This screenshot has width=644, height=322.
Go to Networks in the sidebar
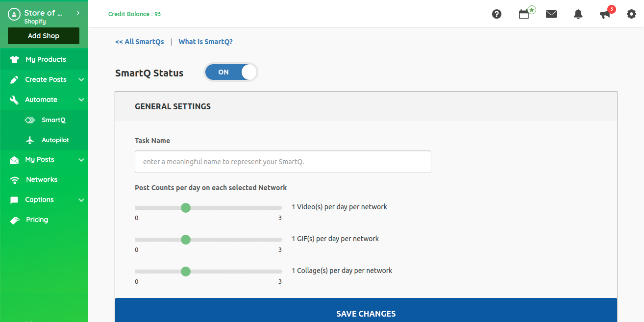pyautogui.click(x=42, y=180)
